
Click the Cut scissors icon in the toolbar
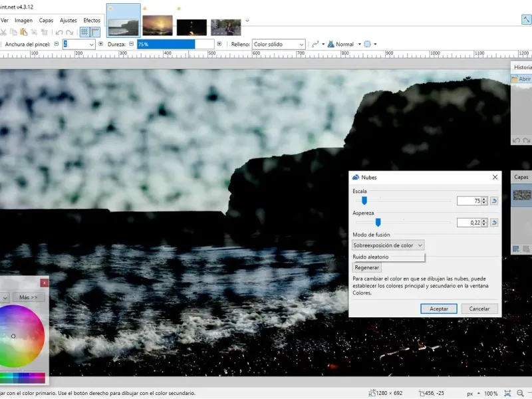(x=3, y=32)
